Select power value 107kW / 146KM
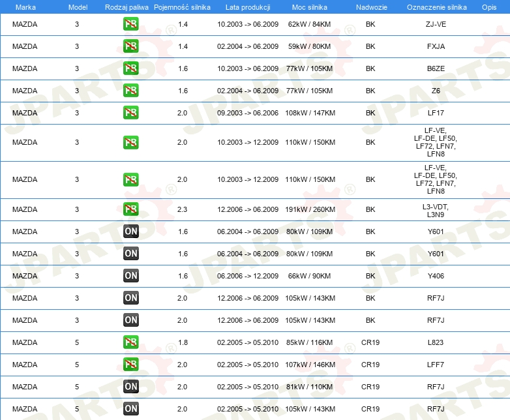Viewport: 510px width, 420px height. 310,365
